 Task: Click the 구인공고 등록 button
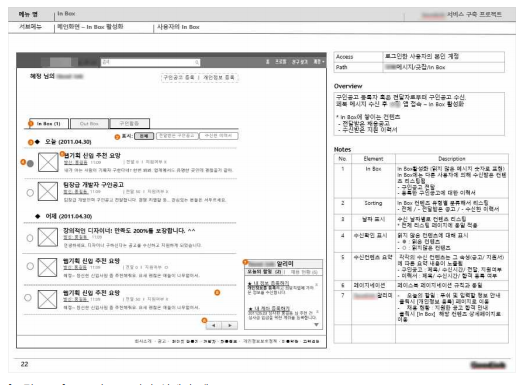point(178,77)
